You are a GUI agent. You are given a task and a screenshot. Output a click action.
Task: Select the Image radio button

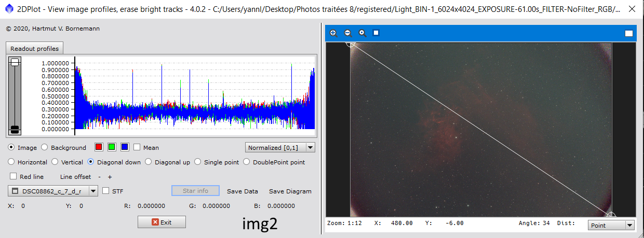coord(12,148)
